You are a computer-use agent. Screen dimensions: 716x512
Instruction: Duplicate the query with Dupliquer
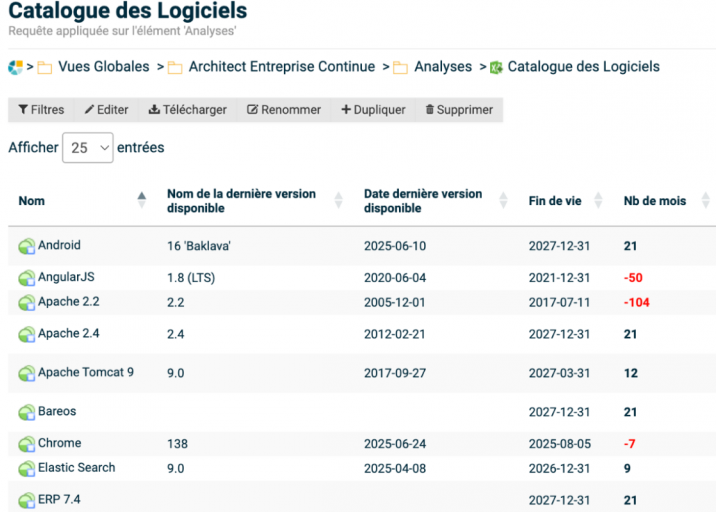tap(373, 110)
